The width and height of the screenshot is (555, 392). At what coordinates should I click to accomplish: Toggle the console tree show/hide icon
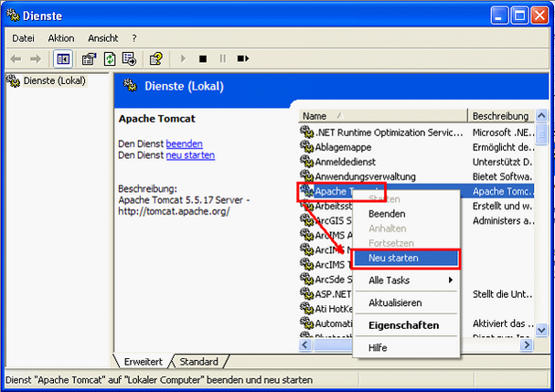pos(63,58)
